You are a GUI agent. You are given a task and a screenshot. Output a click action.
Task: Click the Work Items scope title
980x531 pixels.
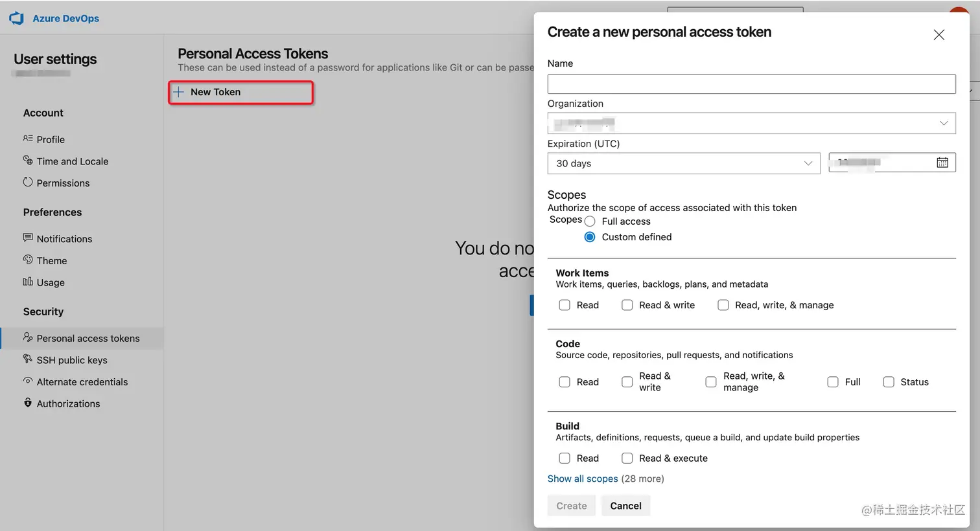coord(582,273)
